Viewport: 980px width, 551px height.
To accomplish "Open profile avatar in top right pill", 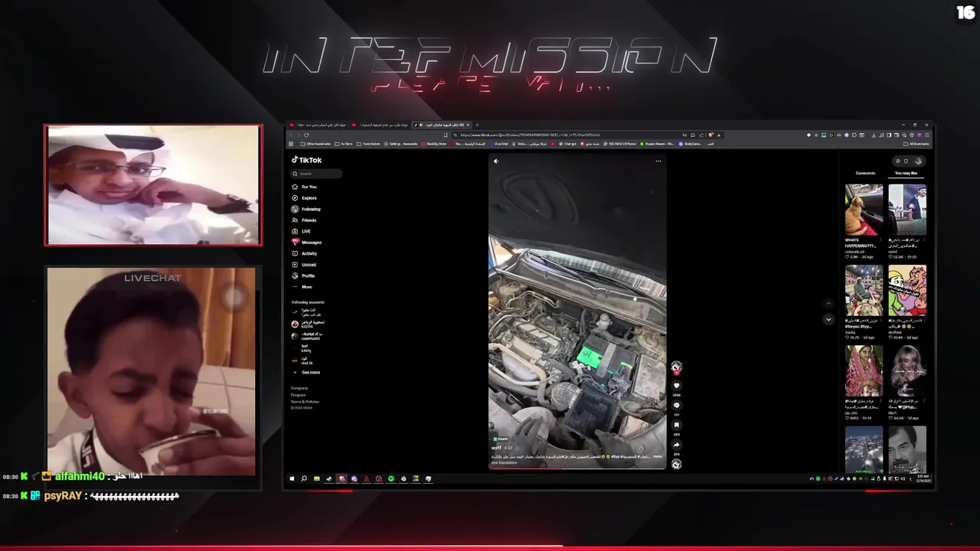I will pos(919,161).
